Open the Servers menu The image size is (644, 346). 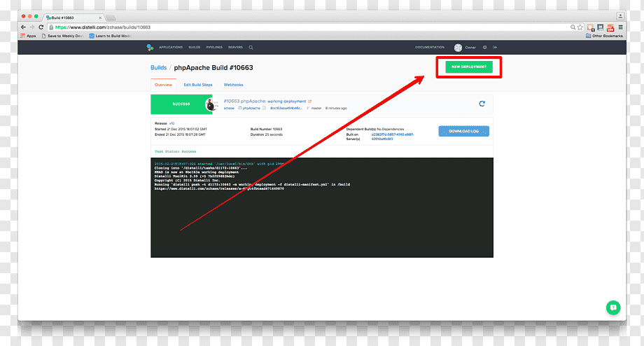(235, 47)
